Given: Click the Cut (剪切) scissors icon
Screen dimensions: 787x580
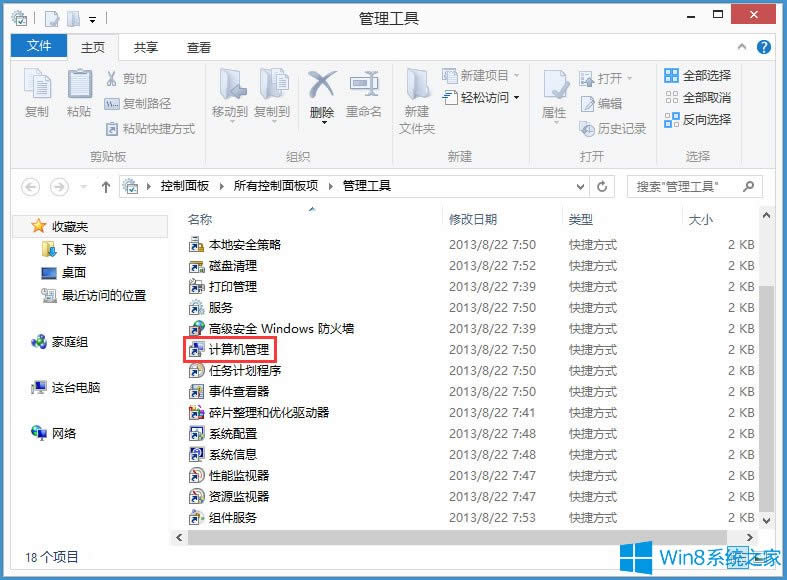Looking at the screenshot, I should [111, 78].
